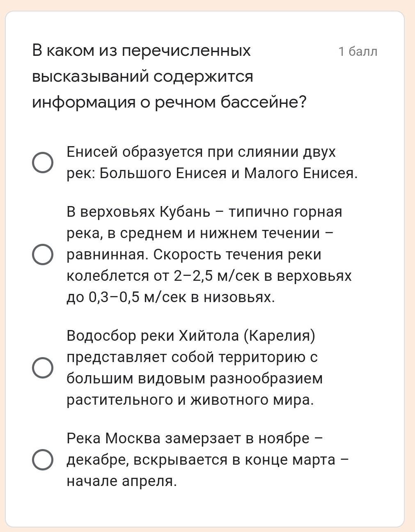Click the last line 'начале апреля'
Screen dimensions: 415x532
point(122,481)
